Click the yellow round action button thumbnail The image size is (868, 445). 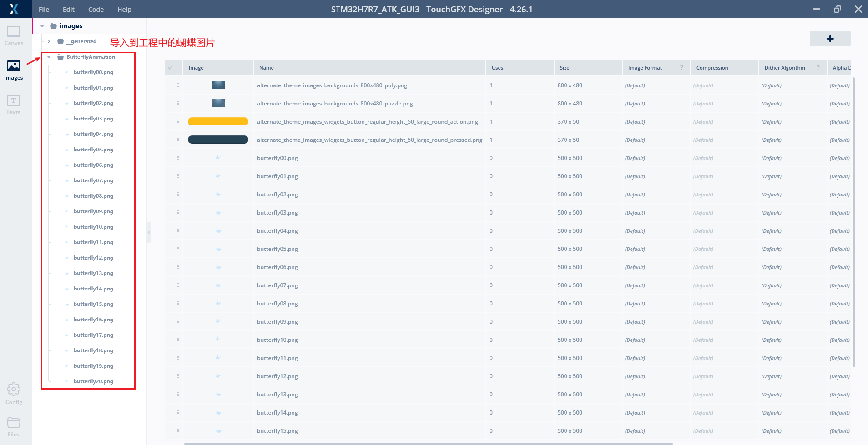[218, 121]
